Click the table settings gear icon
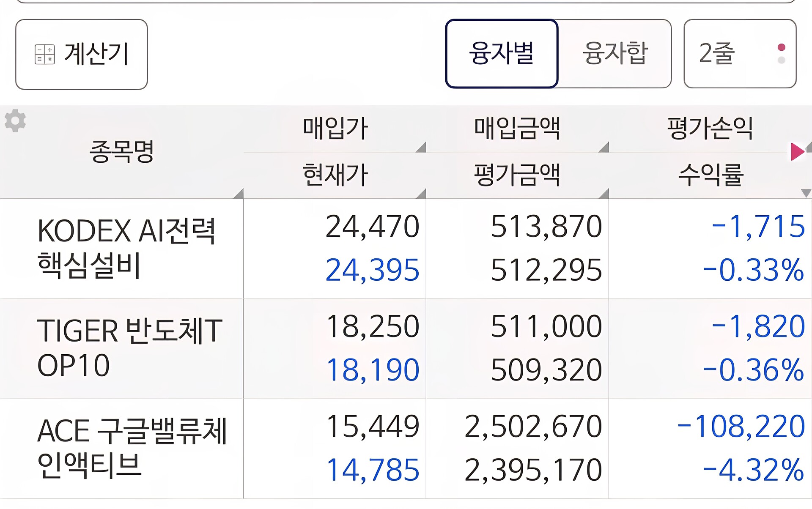The image size is (812, 509). tap(15, 121)
